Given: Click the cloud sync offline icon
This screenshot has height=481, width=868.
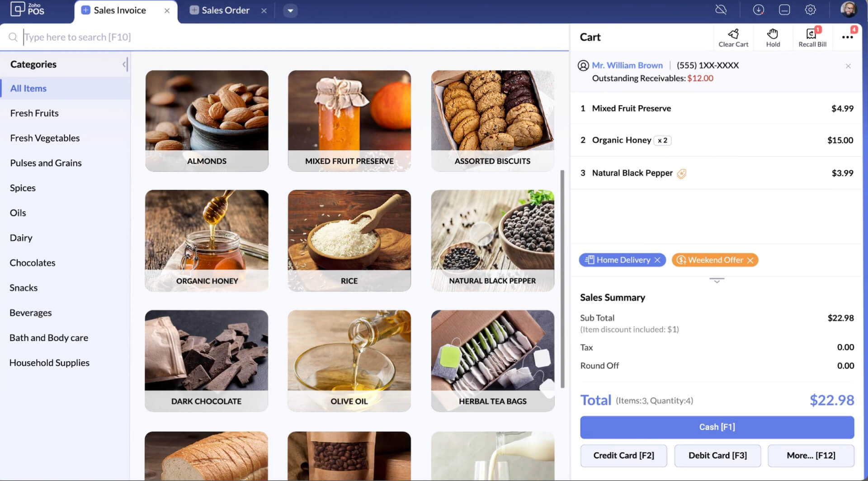Looking at the screenshot, I should (721, 10).
